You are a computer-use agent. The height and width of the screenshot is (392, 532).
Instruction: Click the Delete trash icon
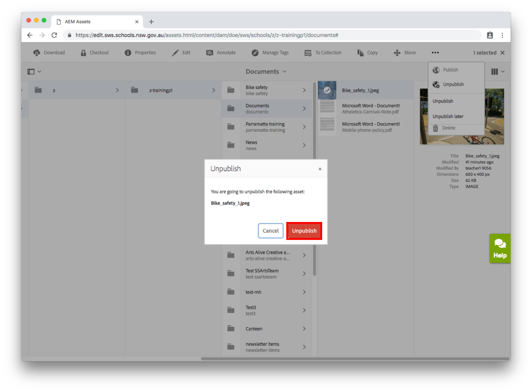pos(436,128)
